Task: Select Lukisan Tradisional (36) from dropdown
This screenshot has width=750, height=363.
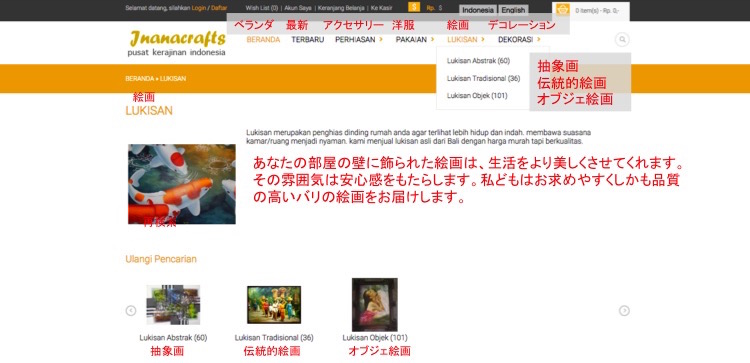Action: pos(483,78)
